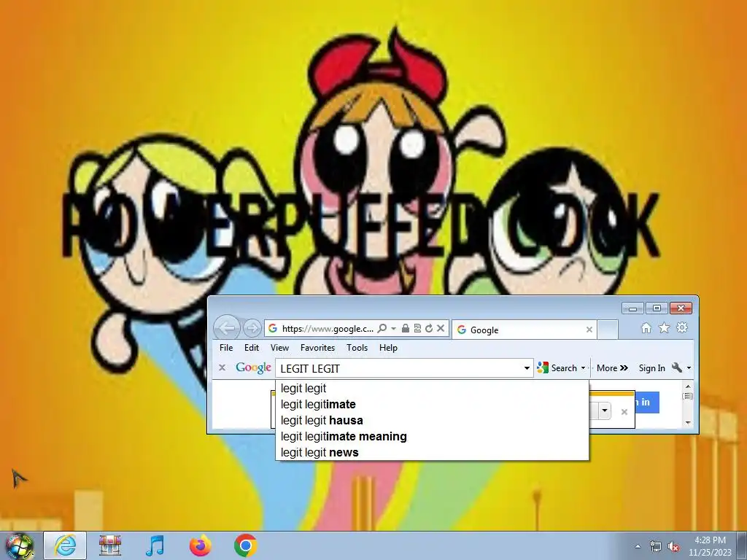The height and width of the screenshot is (560, 747).
Task: Click the page scrollbar up arrow
Action: tap(687, 386)
